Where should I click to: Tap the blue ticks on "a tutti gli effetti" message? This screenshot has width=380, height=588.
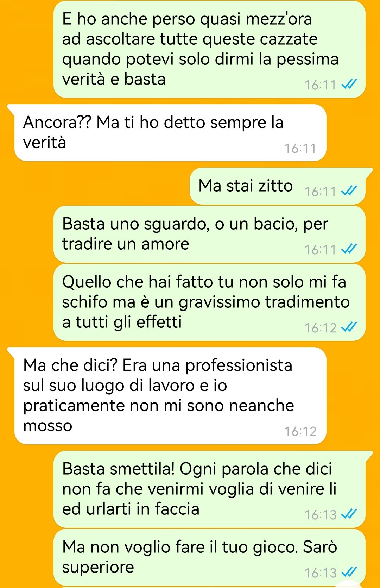(x=349, y=327)
